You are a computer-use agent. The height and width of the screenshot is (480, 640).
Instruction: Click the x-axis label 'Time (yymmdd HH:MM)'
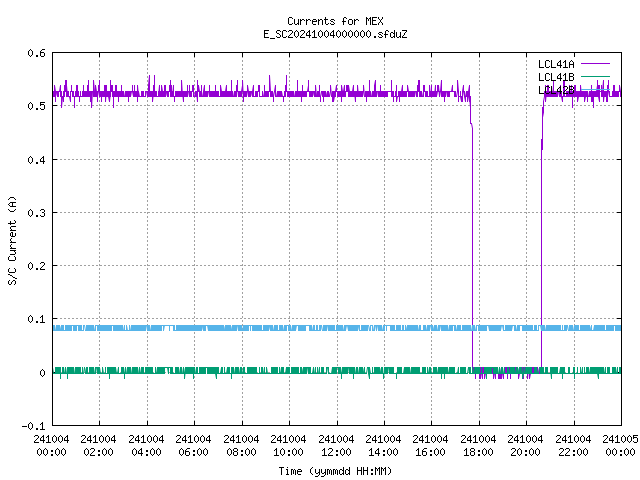[x=335, y=471]
